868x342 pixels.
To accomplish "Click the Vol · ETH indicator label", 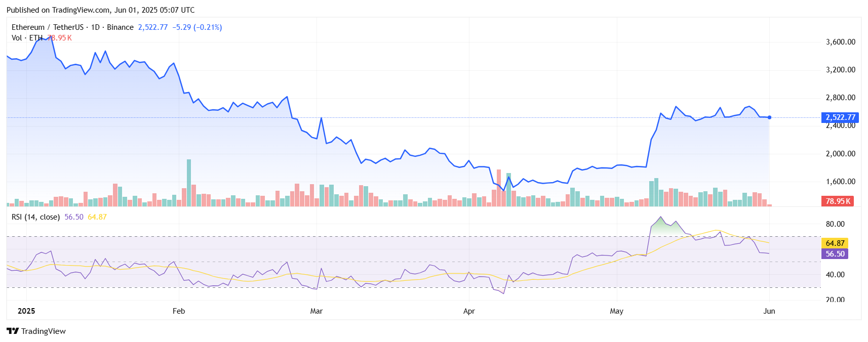I will 27,38.
